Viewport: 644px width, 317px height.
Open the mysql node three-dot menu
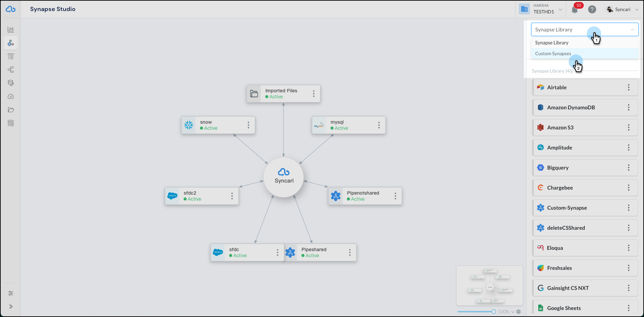[x=379, y=125]
